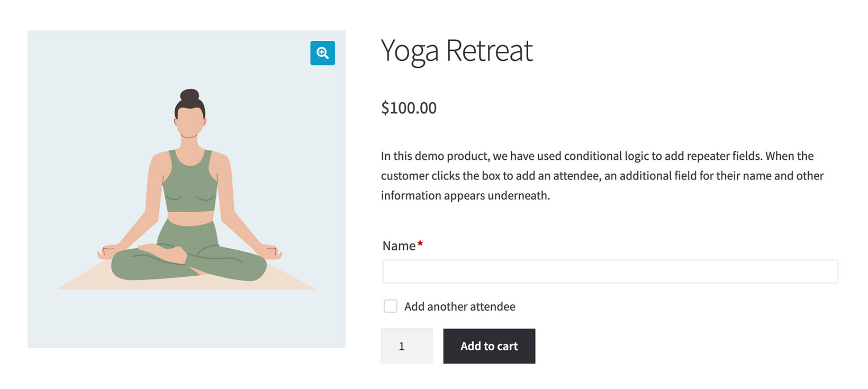This screenshot has width=868, height=389.
Task: Click the magnifier zoom icon on product image
Action: click(x=322, y=53)
